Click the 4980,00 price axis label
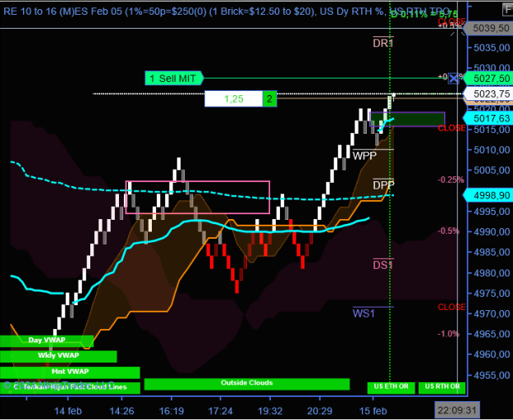The height and width of the screenshot is (420, 513). [x=492, y=272]
